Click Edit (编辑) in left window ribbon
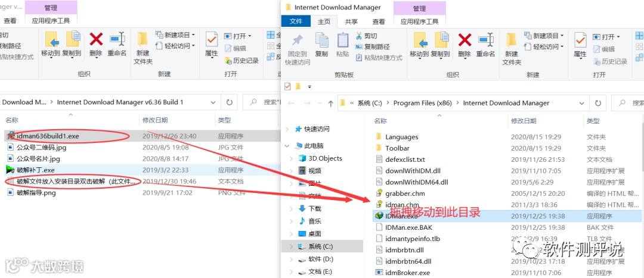This screenshot has height=278, width=644. 236,48
